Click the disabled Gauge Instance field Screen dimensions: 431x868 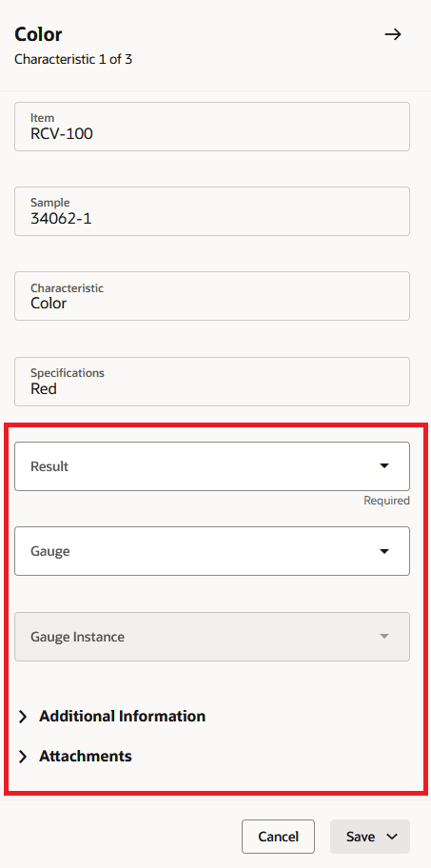click(x=212, y=637)
